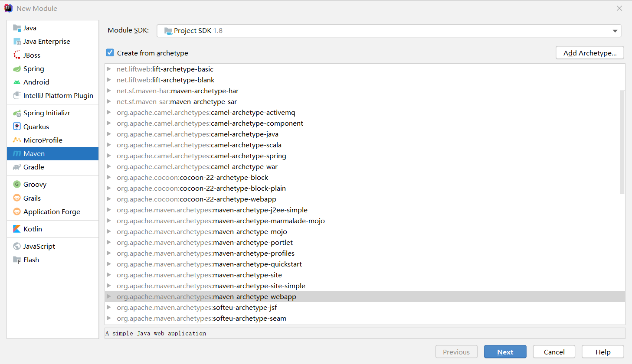Click the Spring Initializr icon

click(x=17, y=113)
